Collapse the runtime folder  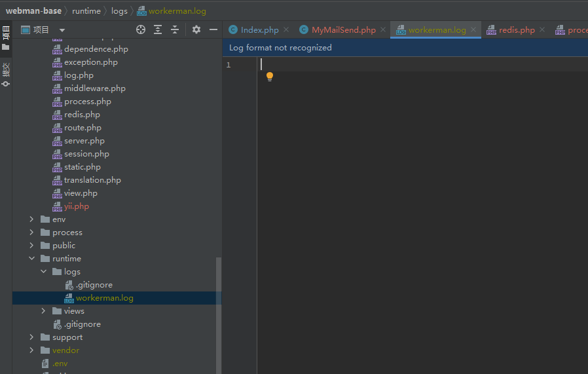coord(31,259)
